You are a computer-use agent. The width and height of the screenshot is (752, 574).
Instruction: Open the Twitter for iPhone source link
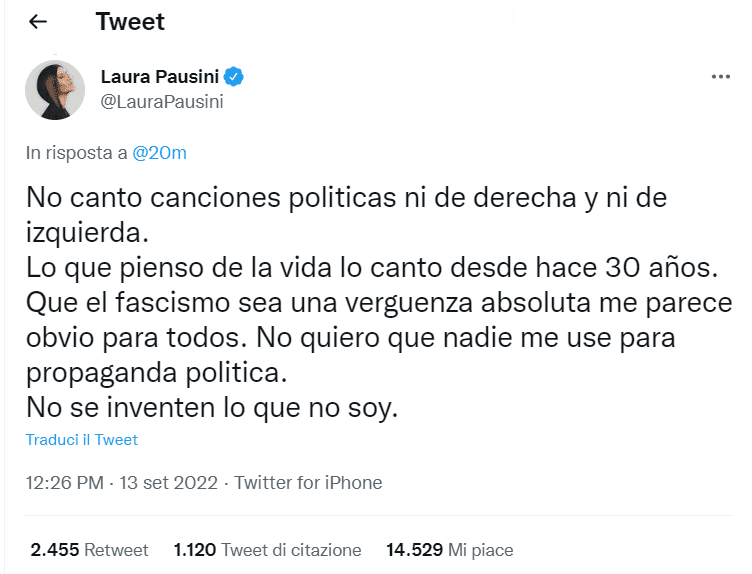pos(308,483)
